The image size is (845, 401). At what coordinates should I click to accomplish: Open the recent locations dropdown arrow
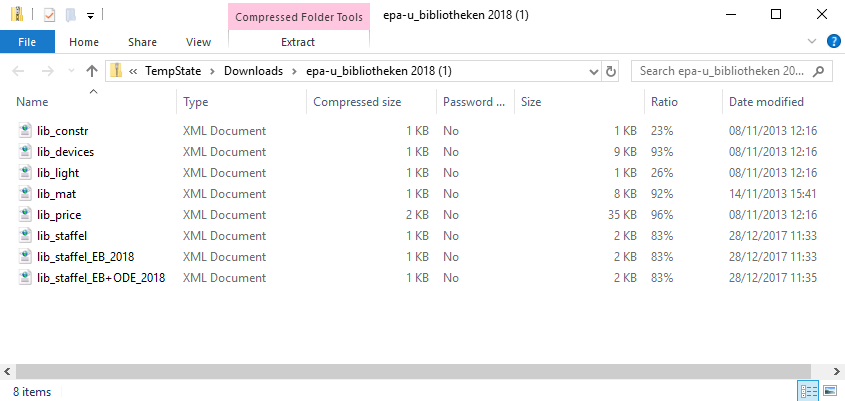[70, 71]
